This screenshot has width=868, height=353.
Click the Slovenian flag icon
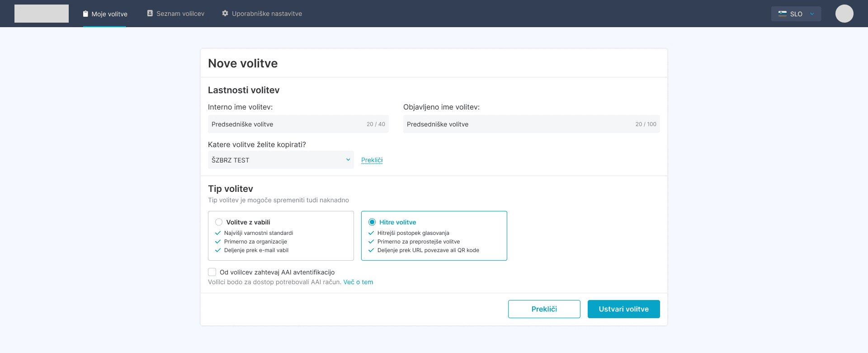click(782, 14)
